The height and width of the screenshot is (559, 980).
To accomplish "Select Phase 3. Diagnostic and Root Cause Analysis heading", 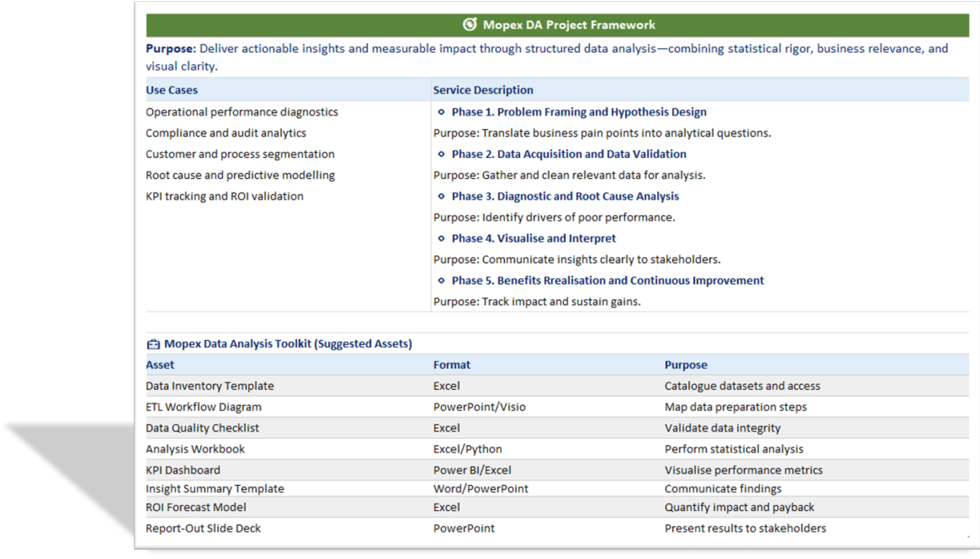I will 565,197.
